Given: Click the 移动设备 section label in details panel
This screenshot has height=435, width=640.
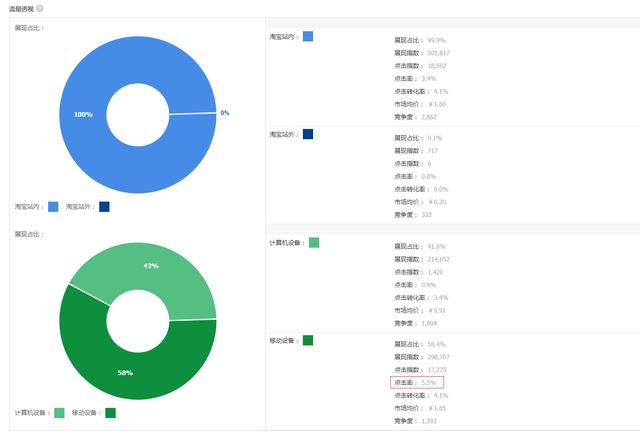Looking at the screenshot, I should click(x=284, y=341).
